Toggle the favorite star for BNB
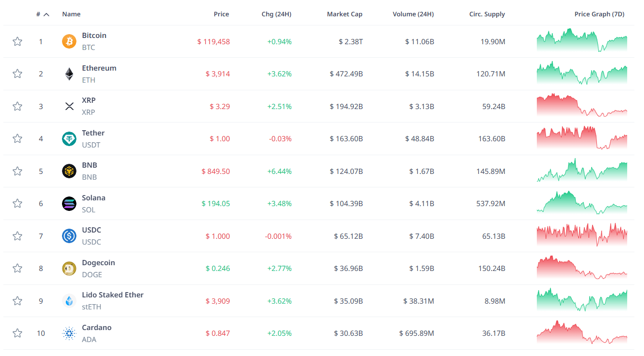Viewport: 644px width, 356px height. click(17, 171)
